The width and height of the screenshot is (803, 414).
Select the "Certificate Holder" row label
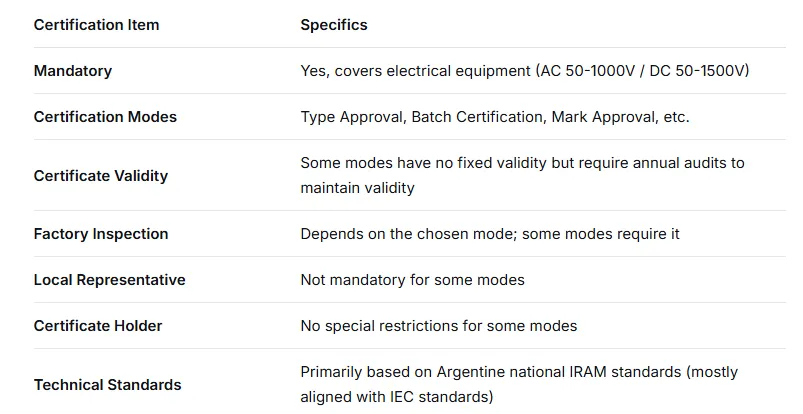98,326
